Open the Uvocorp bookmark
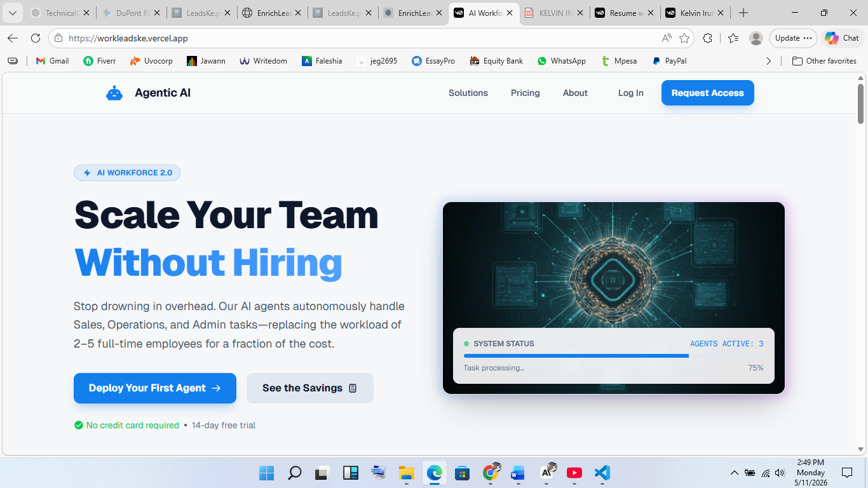Image resolution: width=868 pixels, height=488 pixels. pyautogui.click(x=151, y=61)
